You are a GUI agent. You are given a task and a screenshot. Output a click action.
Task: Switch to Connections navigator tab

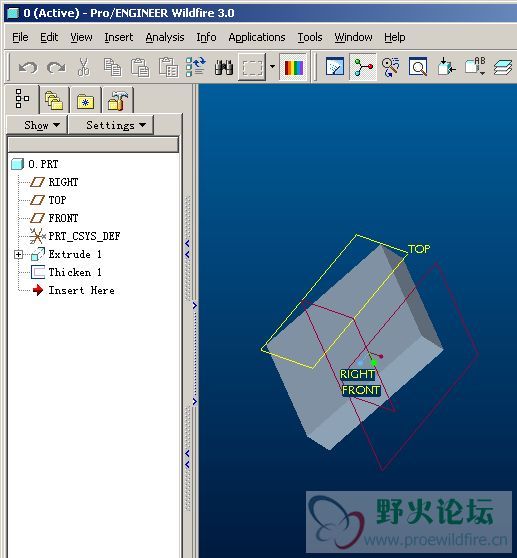pyautogui.click(x=117, y=100)
